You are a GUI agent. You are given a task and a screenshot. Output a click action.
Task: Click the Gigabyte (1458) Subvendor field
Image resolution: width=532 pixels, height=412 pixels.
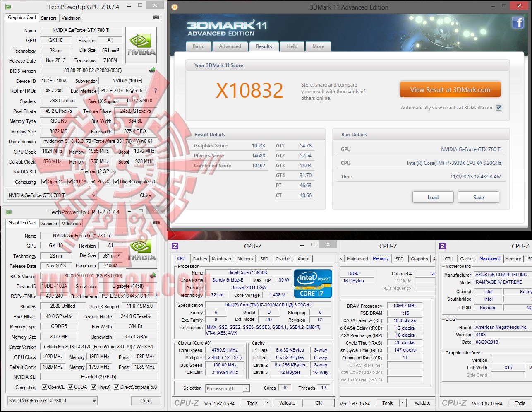[128, 287]
